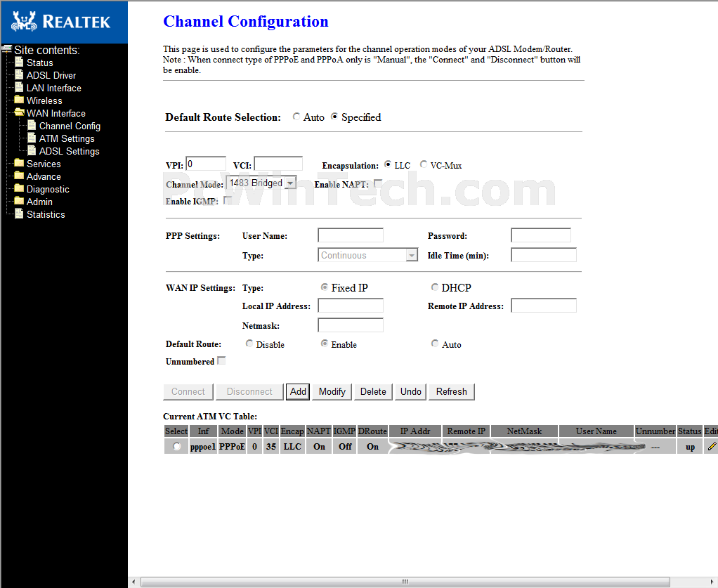Click the LAN Interface page icon
Viewport: 718px width, 588px height.
point(19,87)
